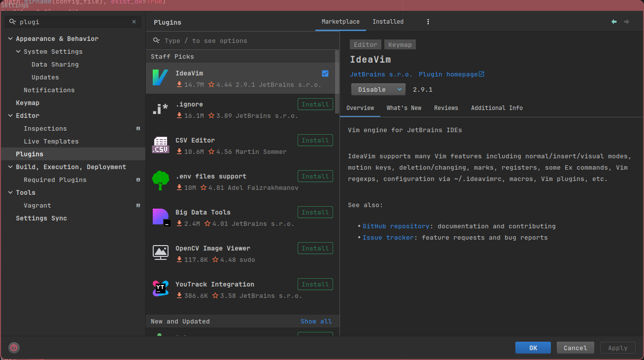644x360 pixels.
Task: Open the JetBrains s.r.o. vendor link
Action: [381, 74]
